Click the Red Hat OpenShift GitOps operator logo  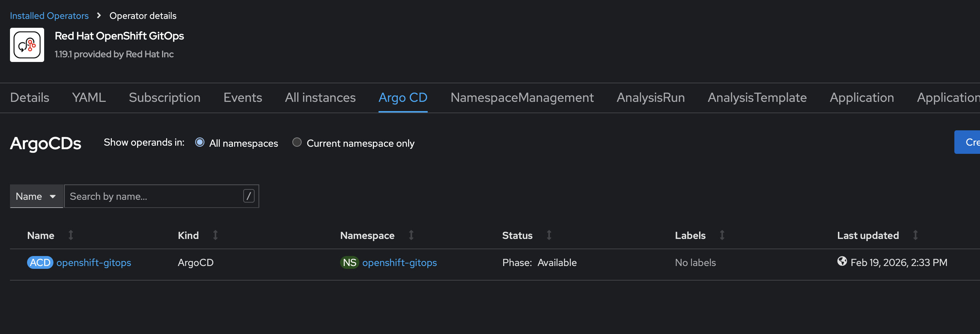tap(27, 45)
